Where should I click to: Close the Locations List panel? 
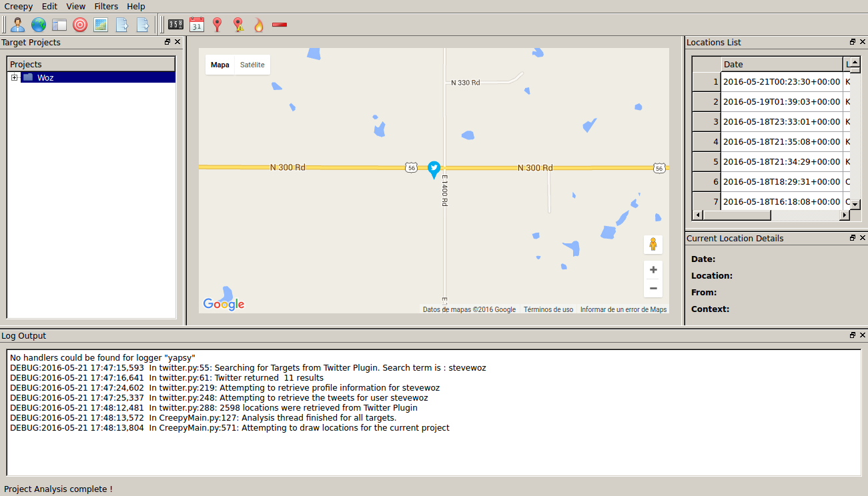tap(863, 42)
